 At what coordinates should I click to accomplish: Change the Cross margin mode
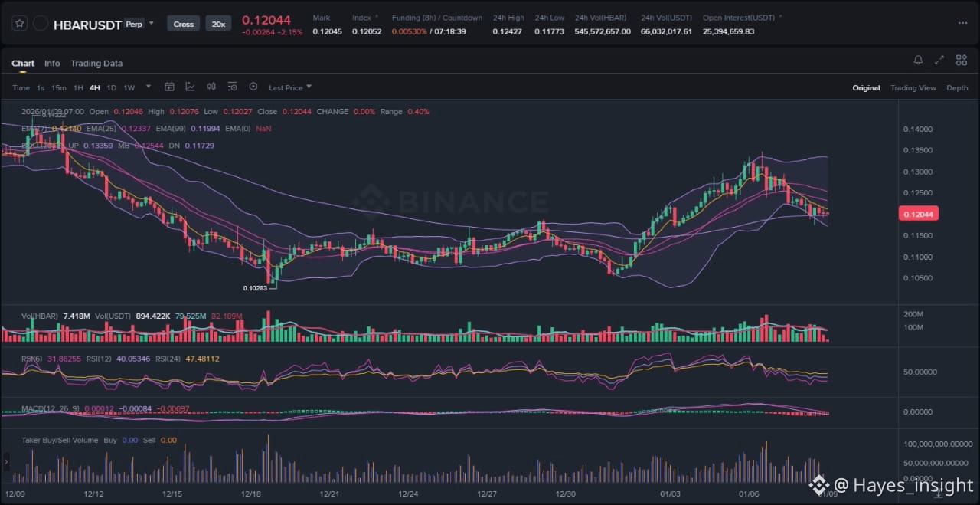(184, 24)
